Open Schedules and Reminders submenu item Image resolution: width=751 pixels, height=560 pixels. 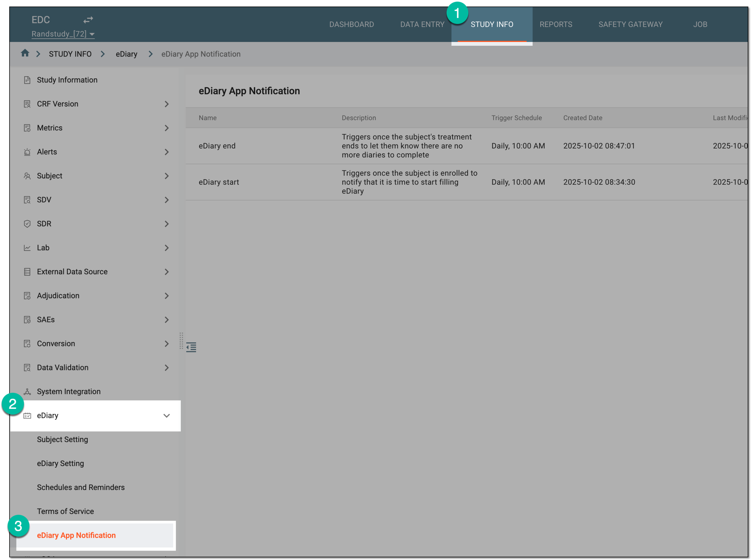tap(81, 487)
